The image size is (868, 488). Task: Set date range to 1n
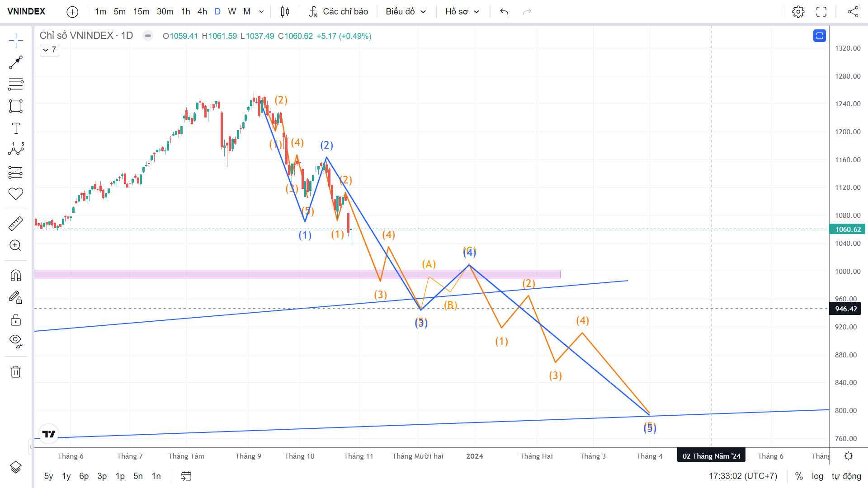click(156, 476)
